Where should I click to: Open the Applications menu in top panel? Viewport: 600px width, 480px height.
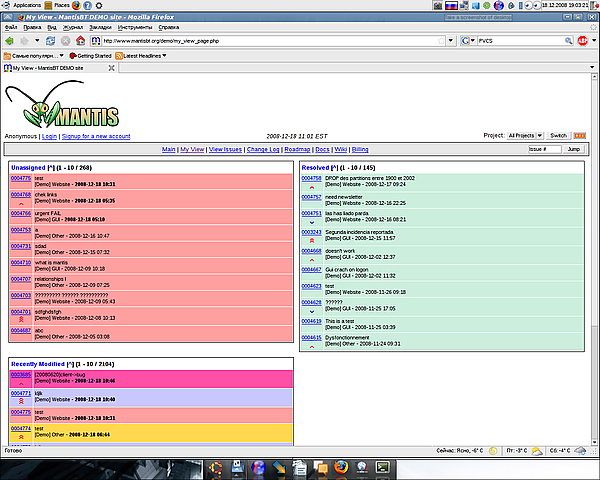22,5
